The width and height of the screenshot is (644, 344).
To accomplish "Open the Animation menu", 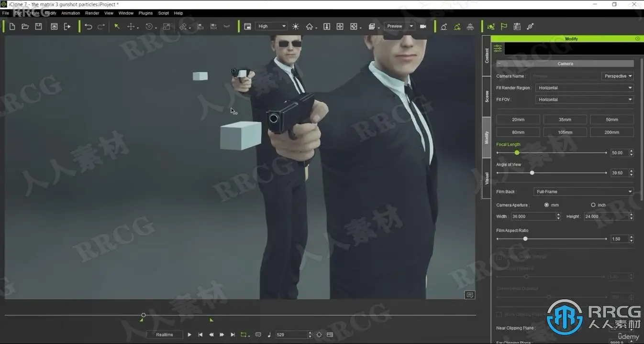I will coord(70,13).
